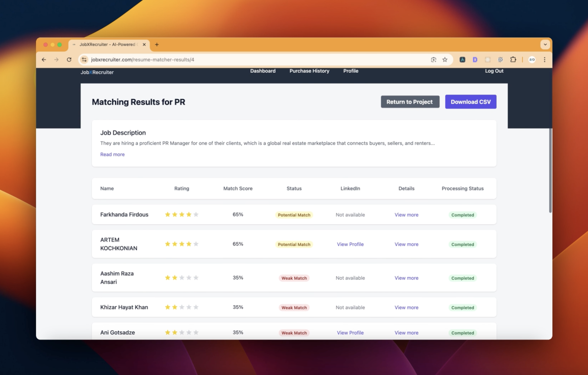This screenshot has height=375, width=588.
Task: Click the browser profile avatar icon
Action: coord(532,60)
